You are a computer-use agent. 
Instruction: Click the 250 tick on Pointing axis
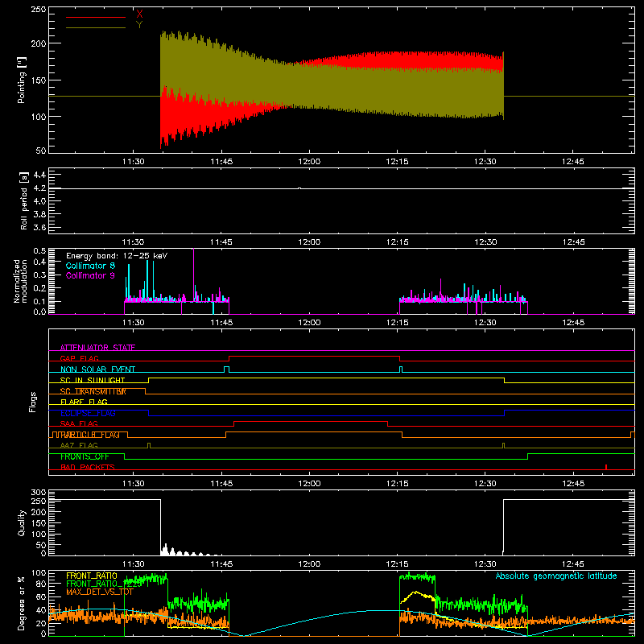pyautogui.click(x=39, y=9)
